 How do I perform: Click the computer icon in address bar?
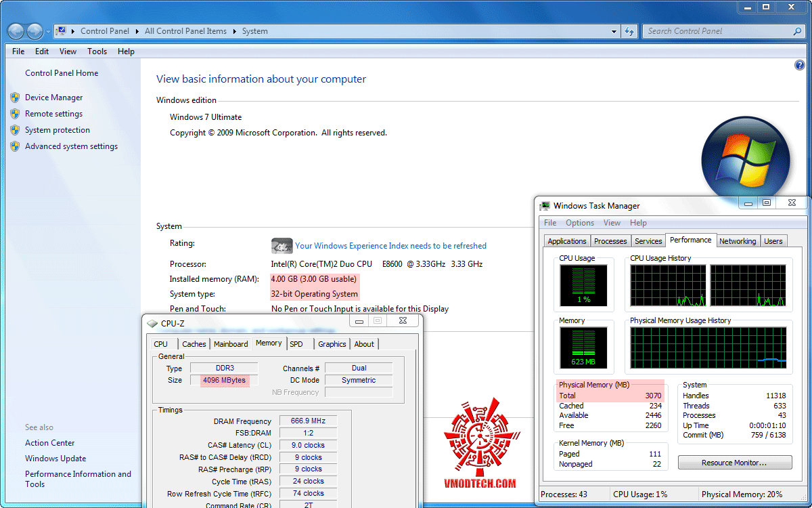62,30
